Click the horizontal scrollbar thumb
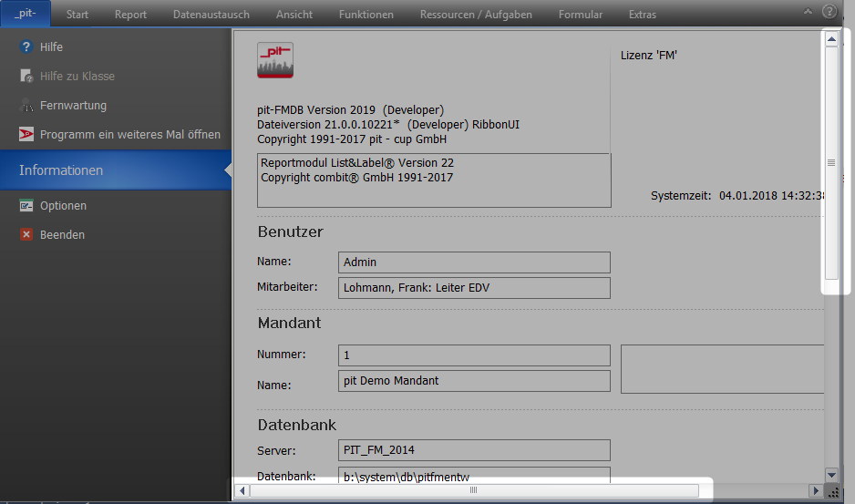 (474, 490)
